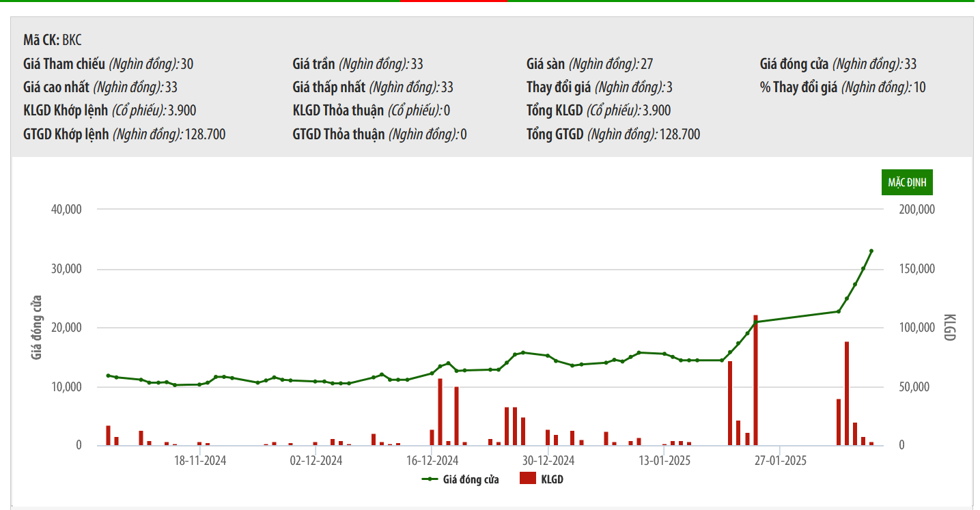Click KLGD Khớp lệnh value 3.900
Viewport: 980px width, 510px height.
tap(181, 111)
